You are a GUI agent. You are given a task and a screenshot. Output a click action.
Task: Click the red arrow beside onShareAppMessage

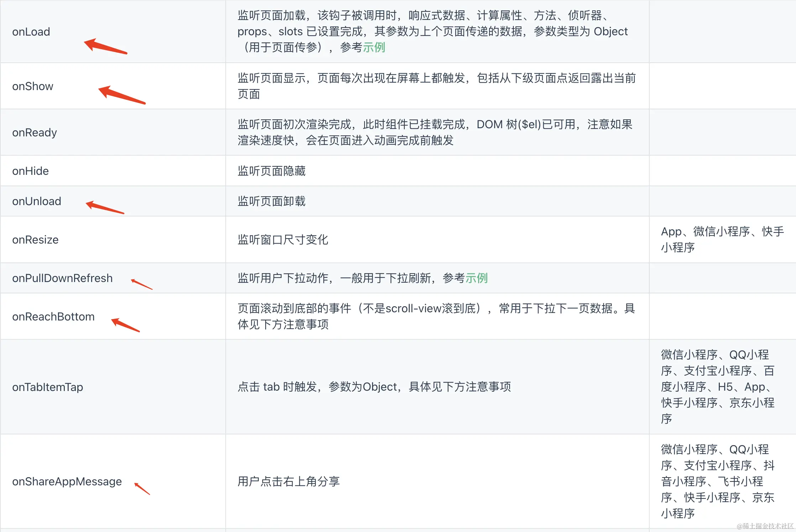(x=142, y=489)
